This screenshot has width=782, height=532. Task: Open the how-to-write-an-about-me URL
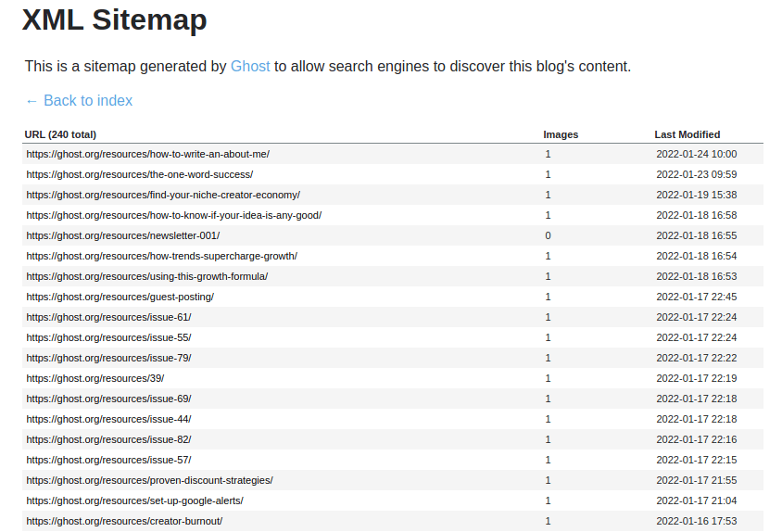(147, 154)
